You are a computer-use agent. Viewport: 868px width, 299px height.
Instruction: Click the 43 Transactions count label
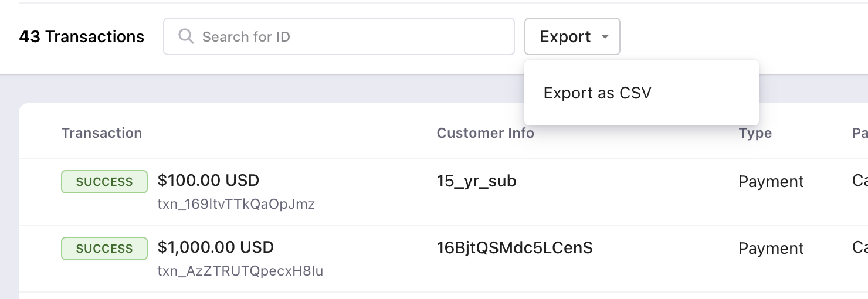coord(82,36)
